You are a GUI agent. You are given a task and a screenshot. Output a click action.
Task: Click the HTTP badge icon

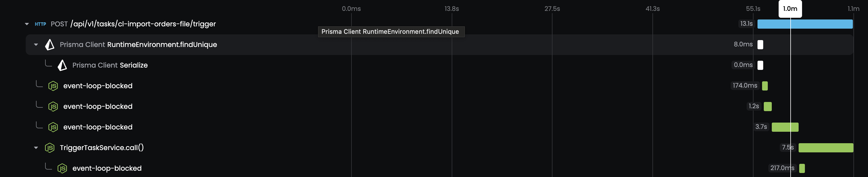click(41, 24)
